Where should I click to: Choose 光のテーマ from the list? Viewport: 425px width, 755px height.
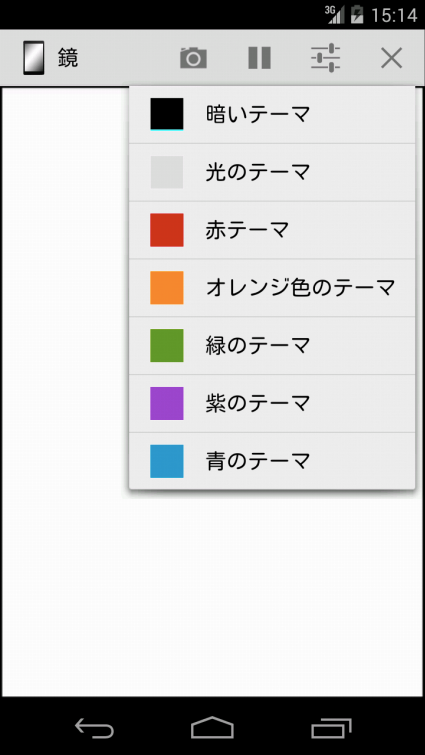coord(272,172)
